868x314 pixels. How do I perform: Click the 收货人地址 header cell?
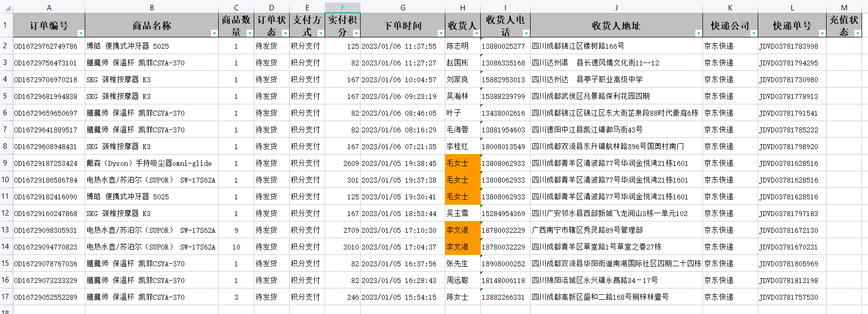coord(616,25)
